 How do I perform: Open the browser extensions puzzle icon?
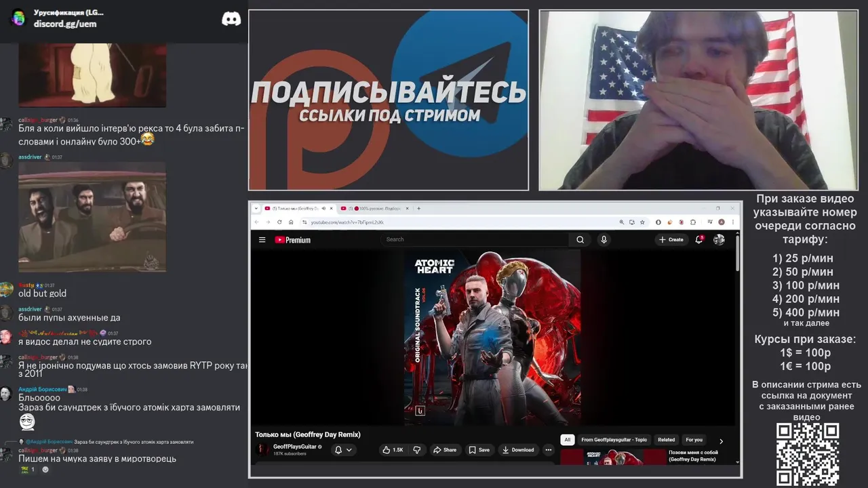click(693, 222)
